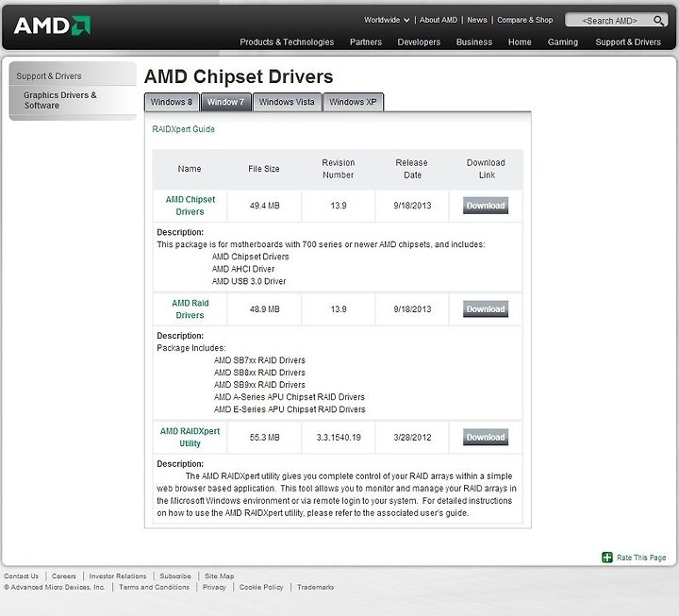Open the News link in header

click(477, 20)
